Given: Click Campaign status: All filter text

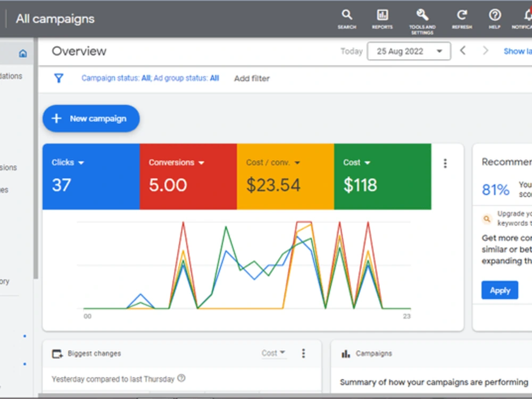Looking at the screenshot, I should (116, 78).
